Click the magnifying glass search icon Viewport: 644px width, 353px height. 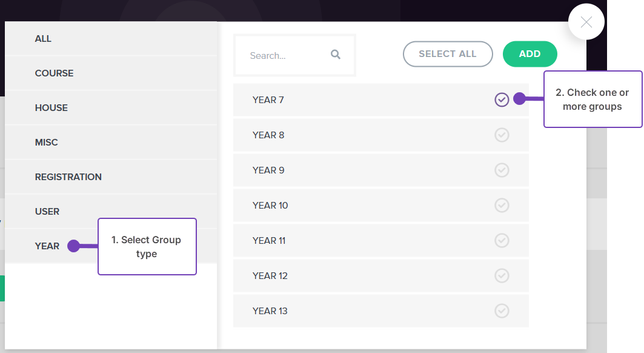336,55
